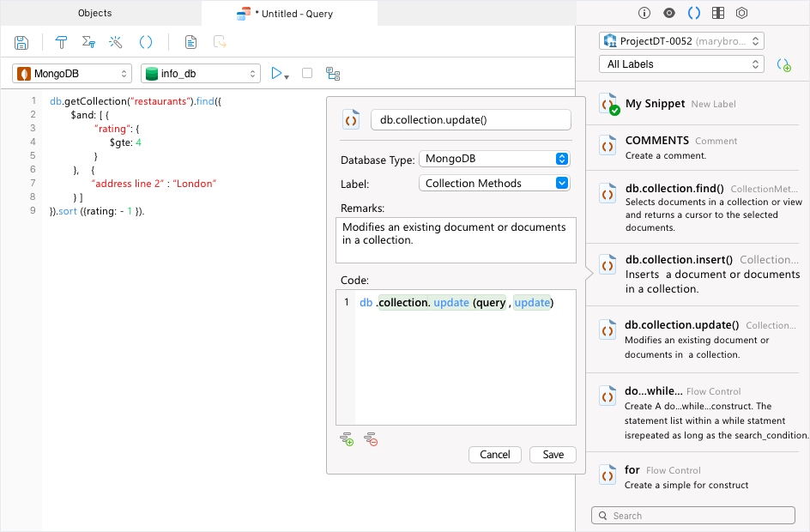Click the $gte operator on line 4

(x=121, y=142)
